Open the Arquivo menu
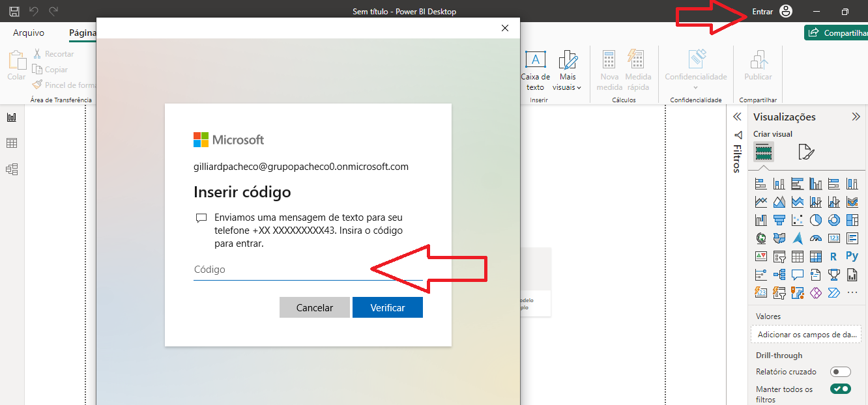Viewport: 868px width, 405px height. (x=29, y=33)
